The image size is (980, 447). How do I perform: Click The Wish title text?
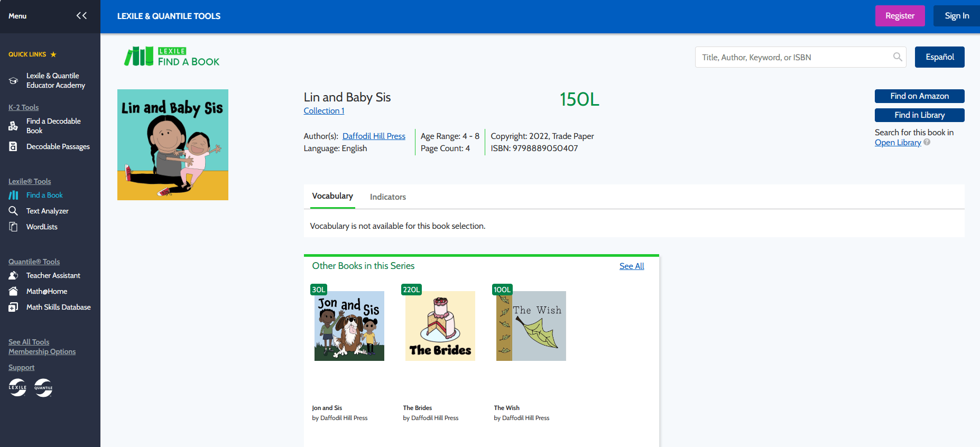click(506, 408)
